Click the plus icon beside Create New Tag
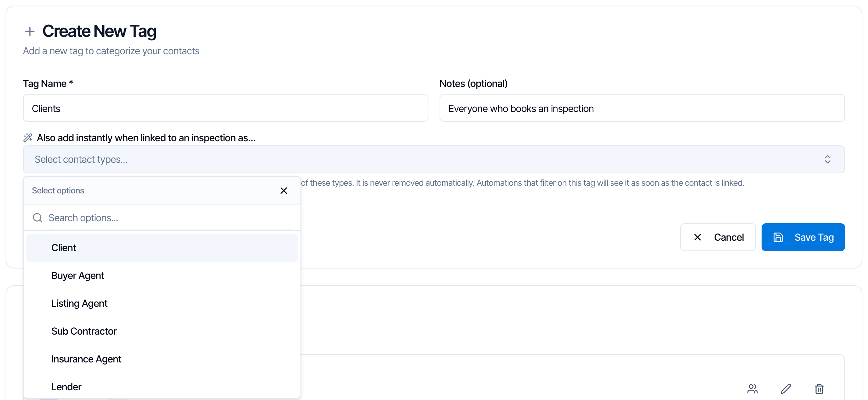Image resolution: width=868 pixels, height=400 pixels. [x=30, y=31]
